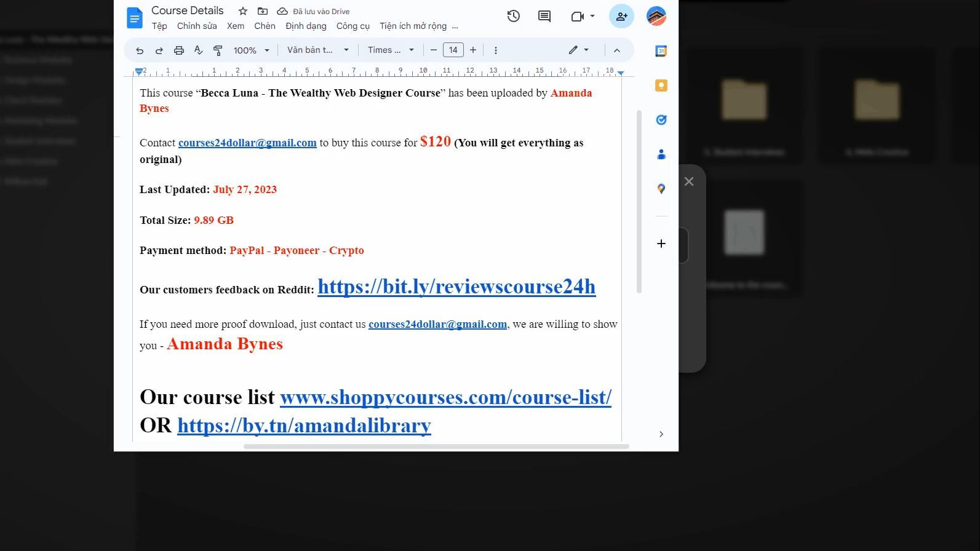The image size is (980, 551).
Task: Click the $120 price text
Action: 436,141
